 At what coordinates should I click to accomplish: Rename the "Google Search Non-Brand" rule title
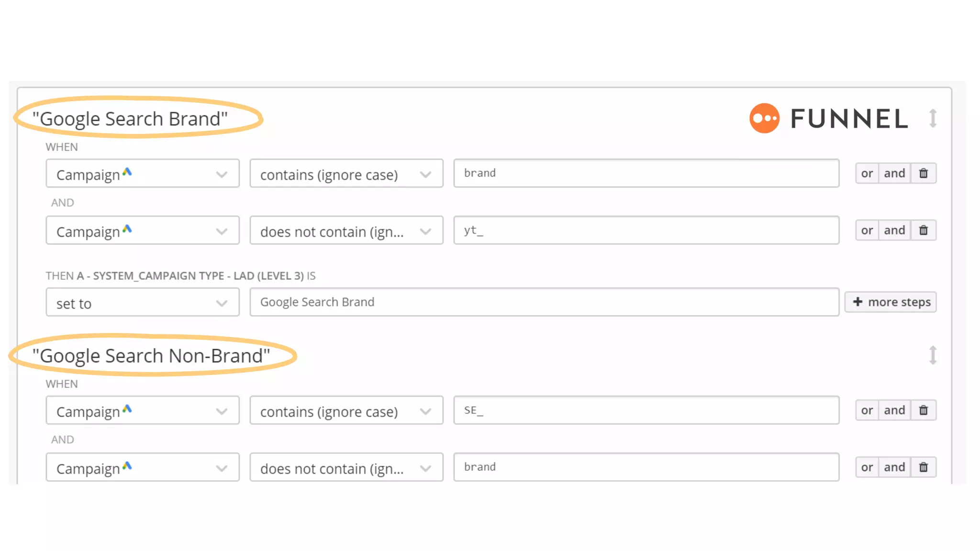coord(151,356)
